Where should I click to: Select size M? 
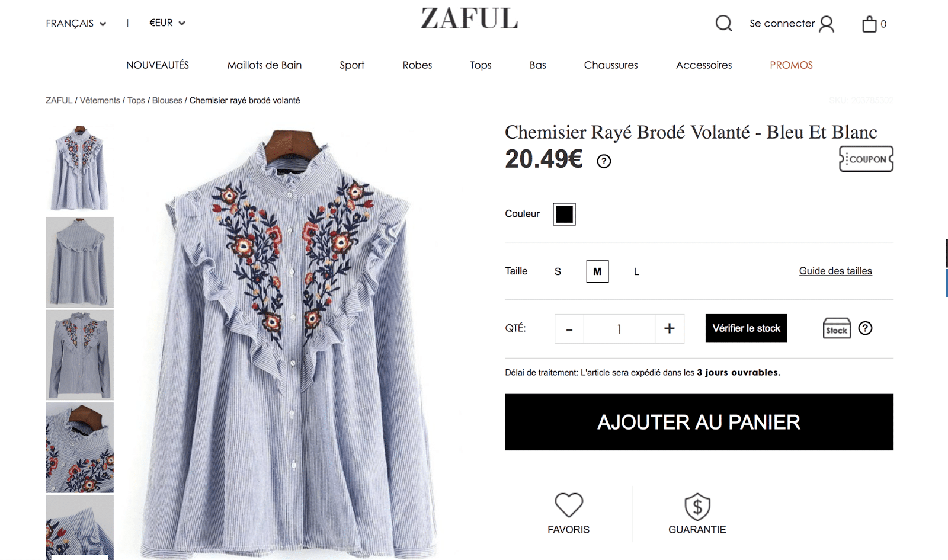pyautogui.click(x=597, y=271)
